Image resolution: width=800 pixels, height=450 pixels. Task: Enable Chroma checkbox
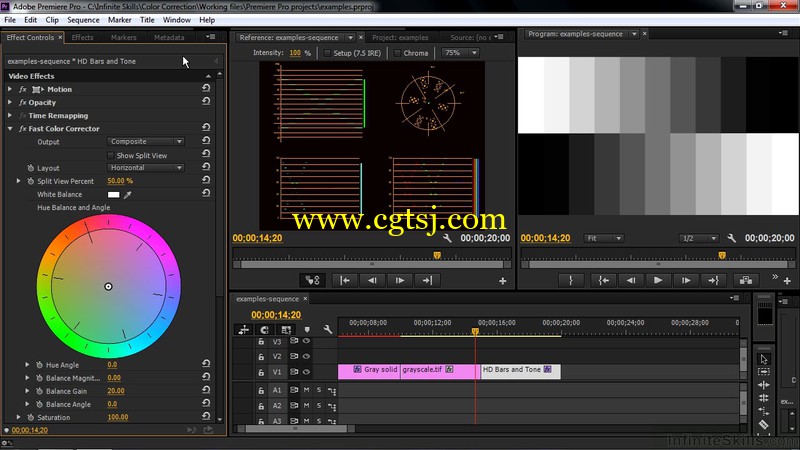click(x=397, y=53)
